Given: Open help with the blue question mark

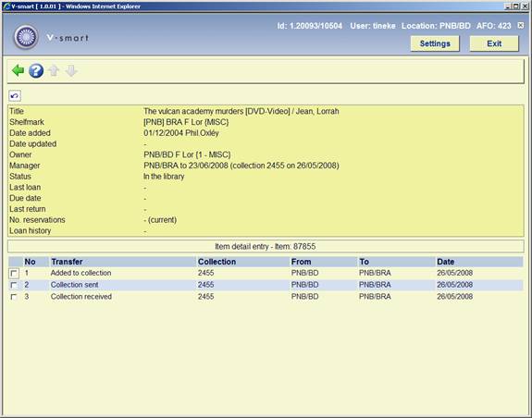Looking at the screenshot, I should coord(36,71).
